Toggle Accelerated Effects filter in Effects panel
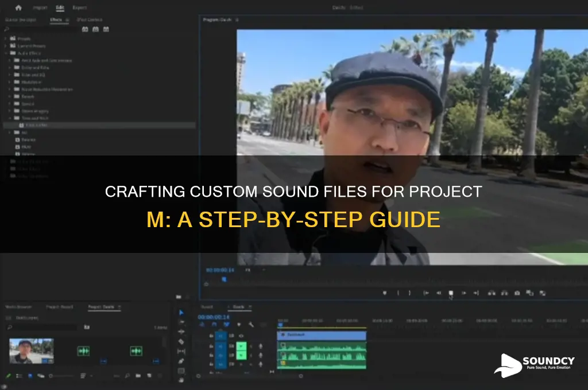This screenshot has height=390, width=588. (x=85, y=29)
